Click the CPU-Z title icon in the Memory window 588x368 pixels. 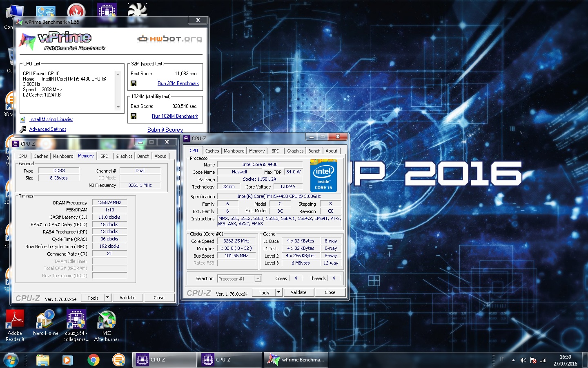pyautogui.click(x=16, y=144)
